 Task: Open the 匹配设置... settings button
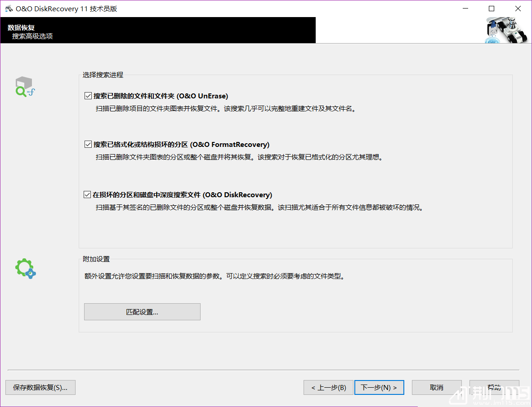(x=142, y=312)
